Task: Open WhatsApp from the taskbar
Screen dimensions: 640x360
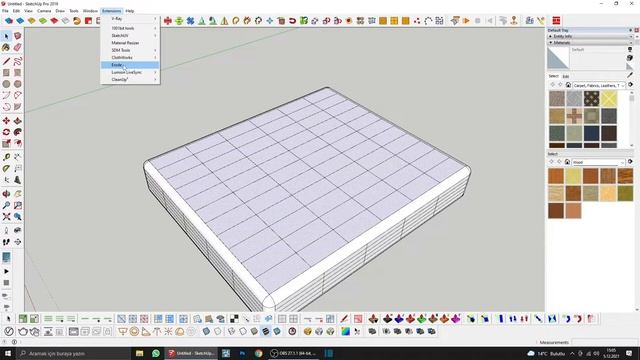Action: coord(156,353)
